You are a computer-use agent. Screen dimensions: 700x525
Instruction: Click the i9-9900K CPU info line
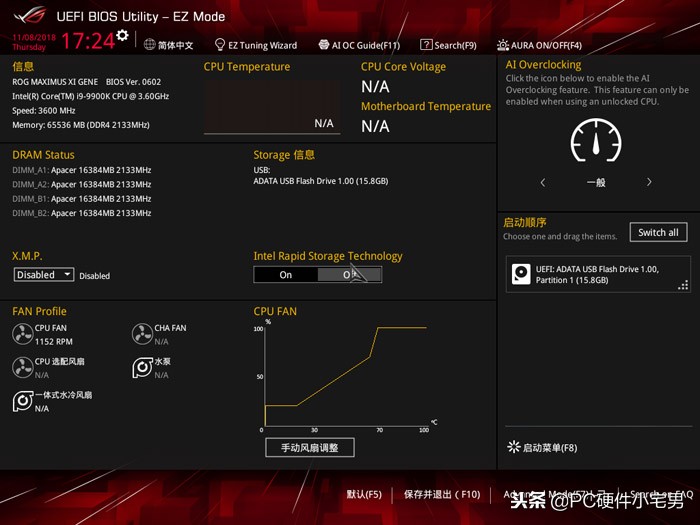pyautogui.click(x=91, y=96)
